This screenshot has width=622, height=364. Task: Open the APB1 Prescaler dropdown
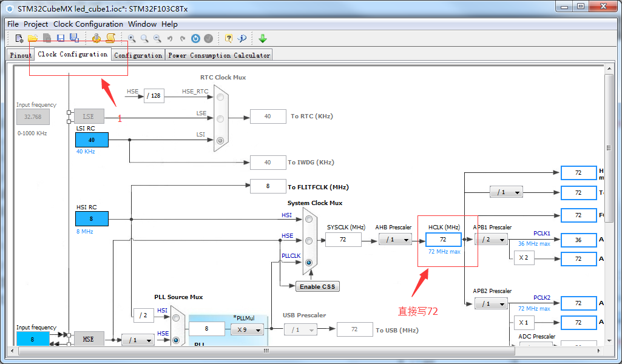(490, 240)
